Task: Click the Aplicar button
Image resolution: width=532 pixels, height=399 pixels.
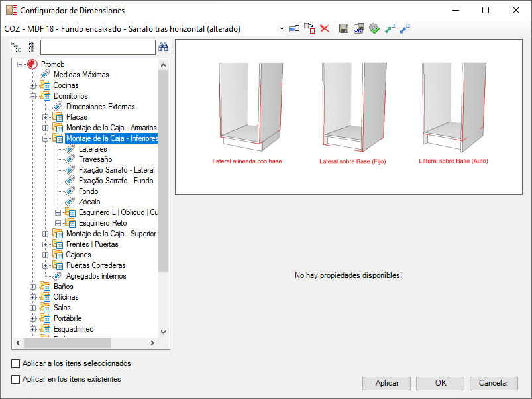Action: [x=386, y=383]
